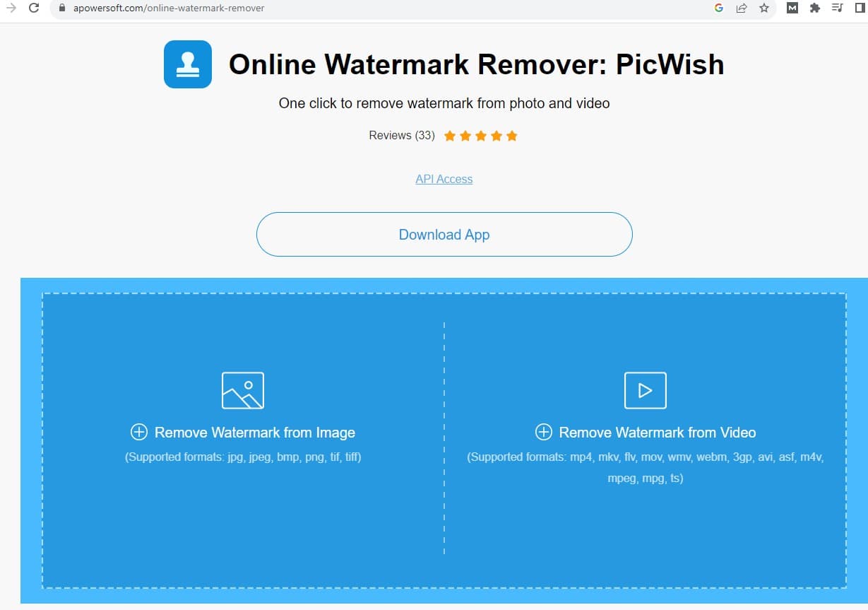
Task: Go forward with the arrow button
Action: coord(11,8)
